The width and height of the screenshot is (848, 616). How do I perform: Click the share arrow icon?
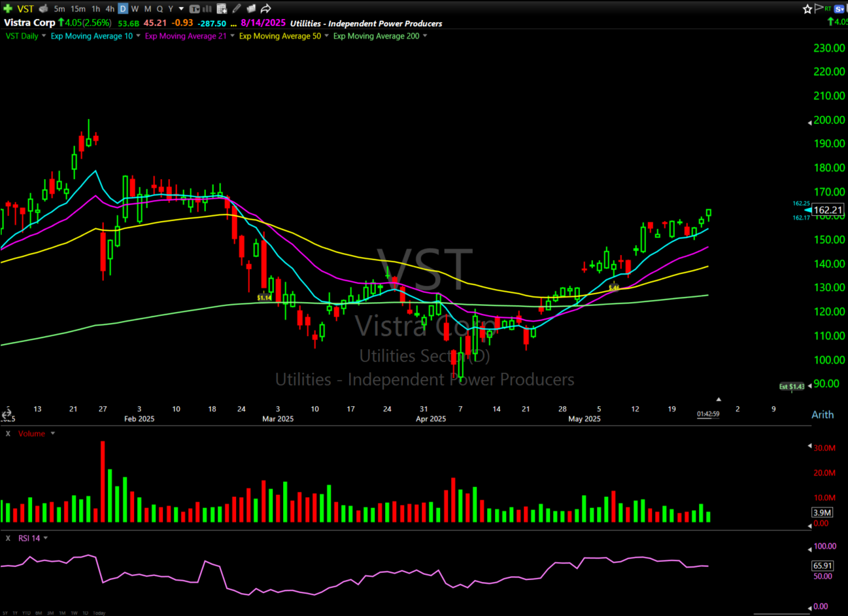(266, 9)
